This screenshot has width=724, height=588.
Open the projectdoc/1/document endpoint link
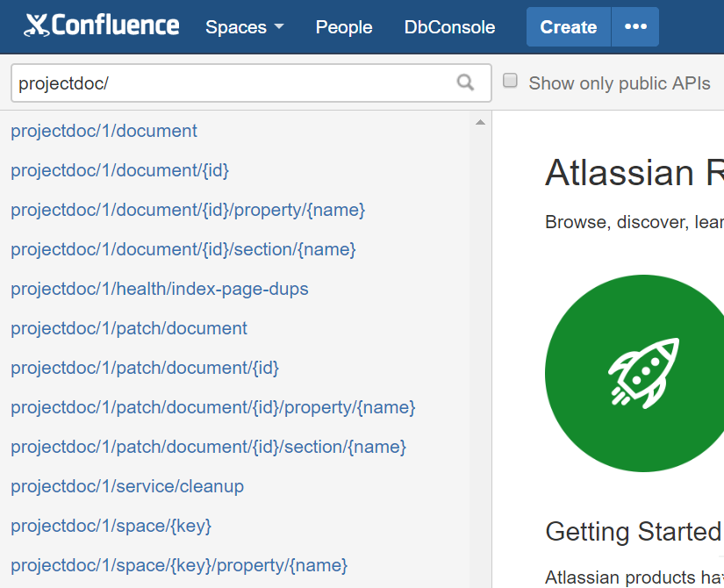[x=103, y=130]
